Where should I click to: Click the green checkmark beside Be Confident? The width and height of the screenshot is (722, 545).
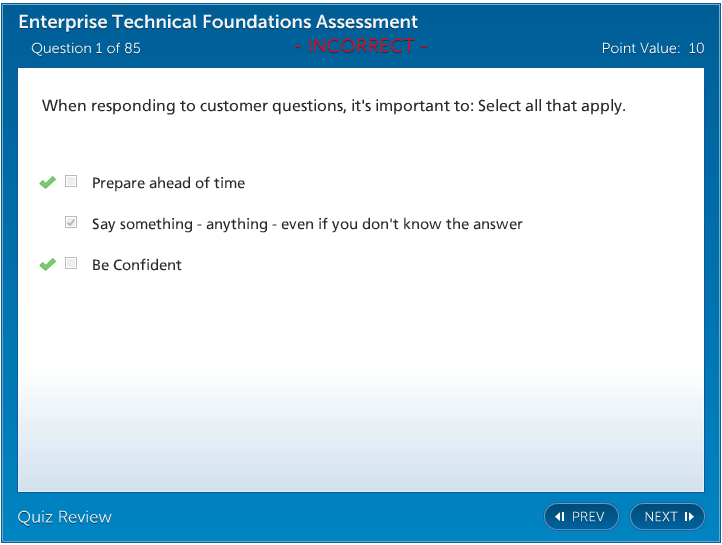click(47, 264)
